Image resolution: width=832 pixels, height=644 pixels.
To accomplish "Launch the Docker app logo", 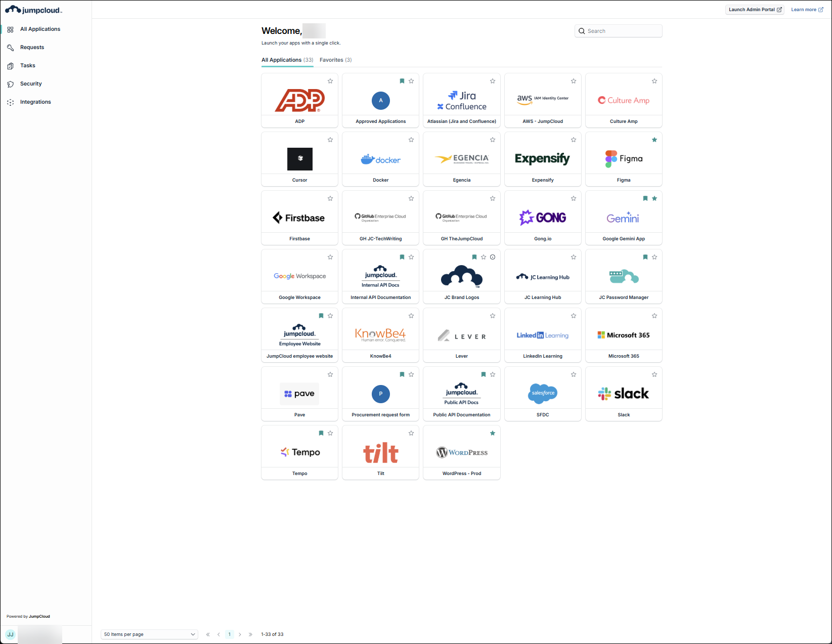I will tap(381, 159).
